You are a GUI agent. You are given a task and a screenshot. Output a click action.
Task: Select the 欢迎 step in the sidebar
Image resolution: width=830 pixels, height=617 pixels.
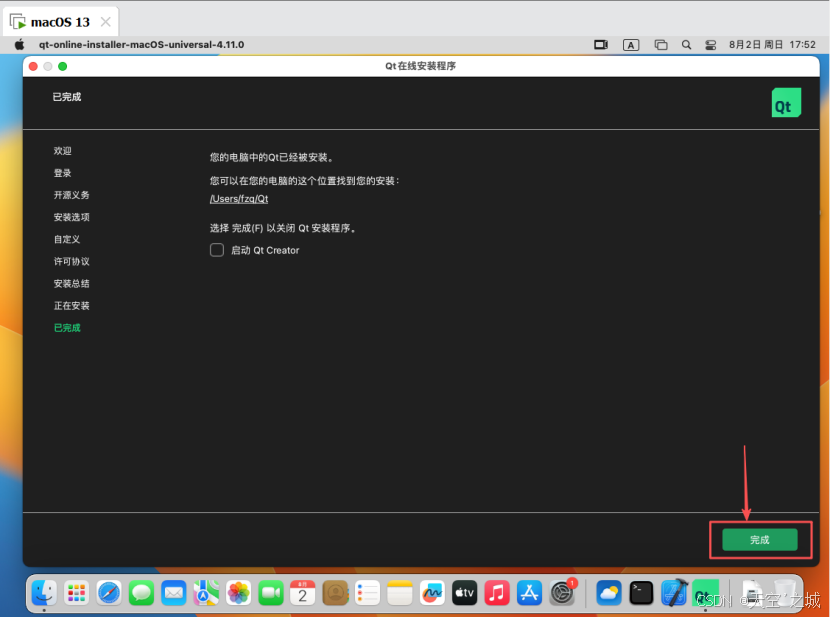(x=62, y=151)
